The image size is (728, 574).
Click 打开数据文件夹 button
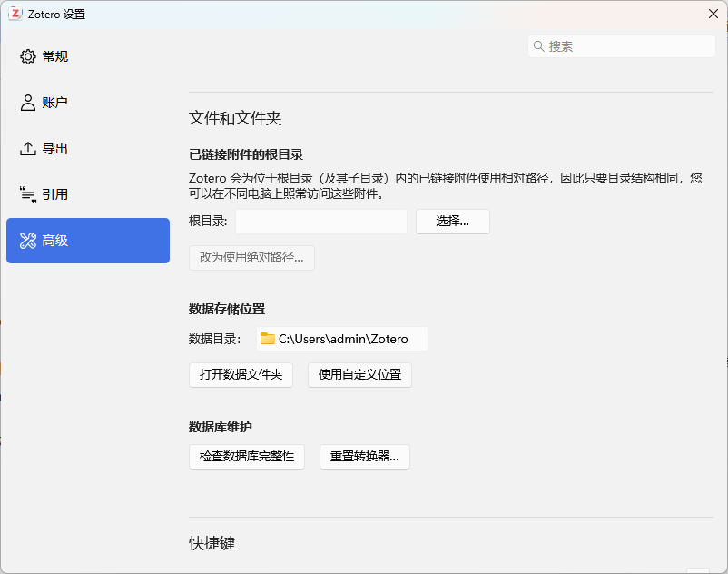pos(241,375)
